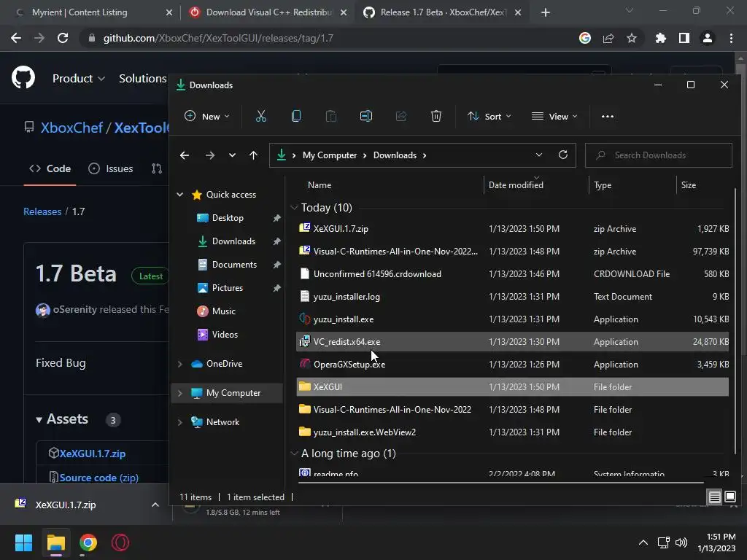This screenshot has width=747, height=560.
Task: Click the XboxChef owner link
Action: point(71,128)
